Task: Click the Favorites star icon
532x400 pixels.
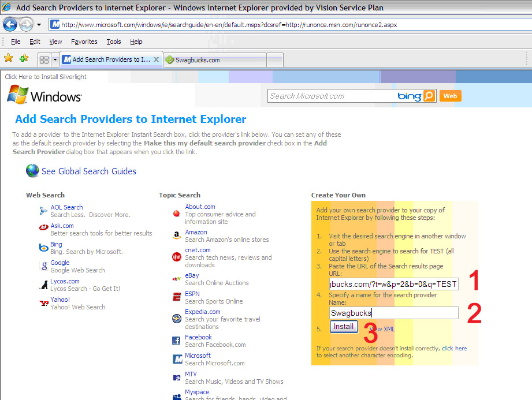Action: click(x=9, y=58)
